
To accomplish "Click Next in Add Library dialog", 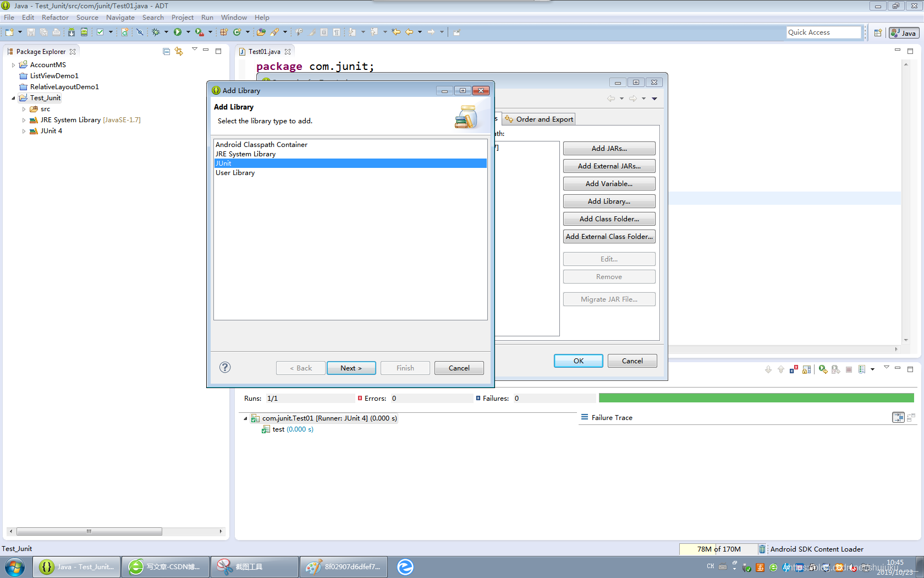I will (x=351, y=368).
